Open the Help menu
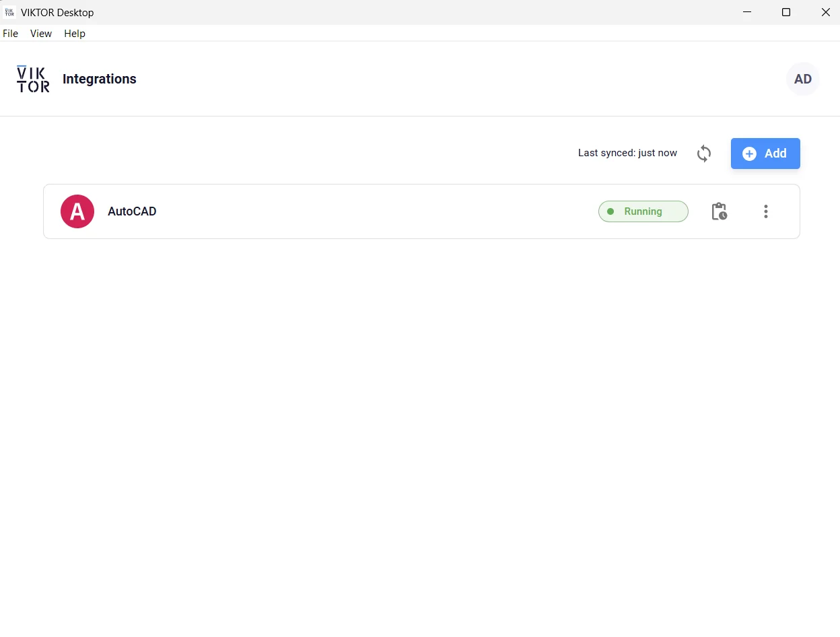Viewport: 840px width, 637px height. pos(75,33)
